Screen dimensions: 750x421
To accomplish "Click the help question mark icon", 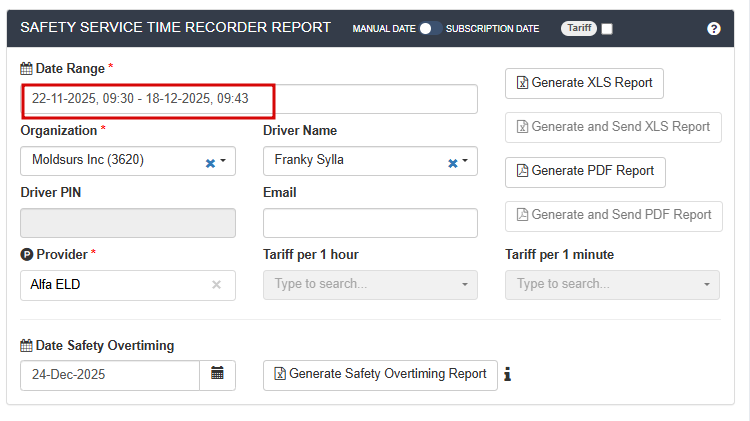I will click(x=714, y=28).
